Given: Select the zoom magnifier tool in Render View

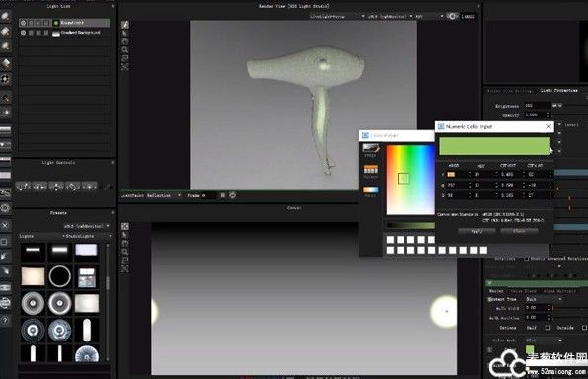Looking at the screenshot, I should tap(125, 50).
